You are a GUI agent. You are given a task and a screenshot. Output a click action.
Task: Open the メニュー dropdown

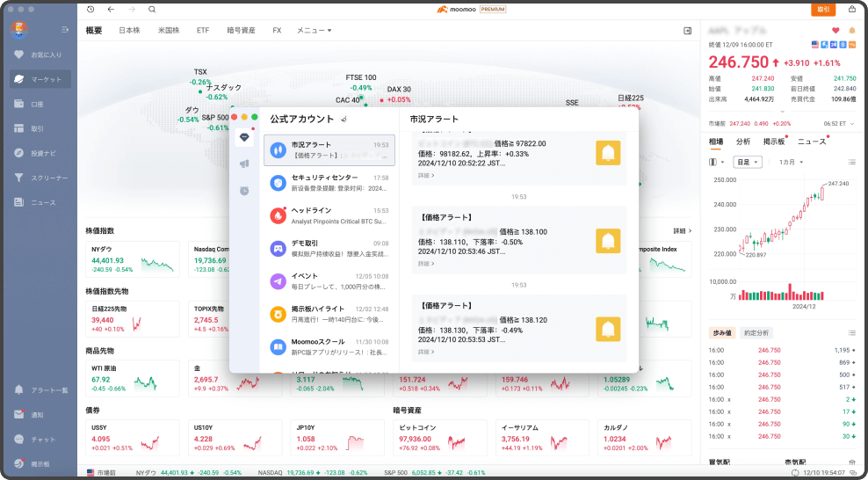click(x=314, y=31)
